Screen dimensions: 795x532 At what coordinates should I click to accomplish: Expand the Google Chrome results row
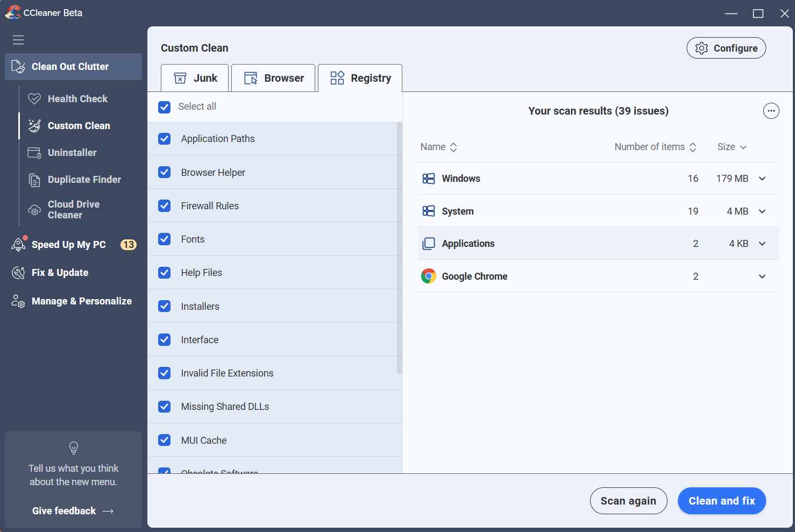pos(762,276)
